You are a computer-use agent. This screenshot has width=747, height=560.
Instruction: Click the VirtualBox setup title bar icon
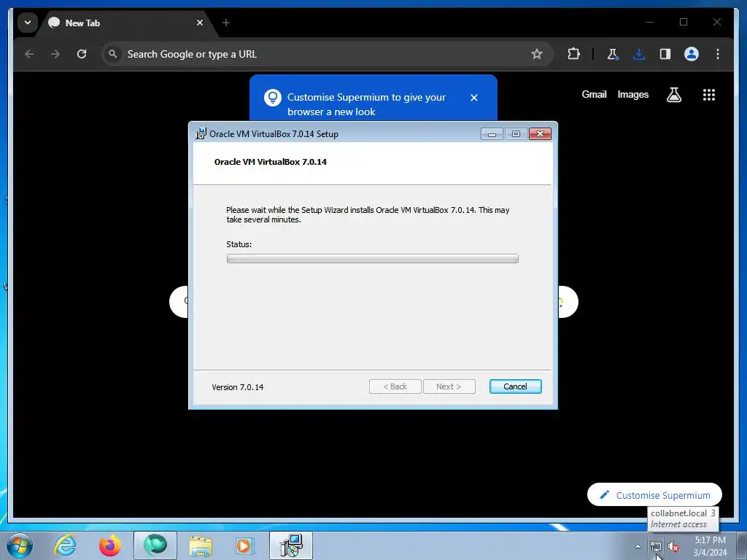pyautogui.click(x=201, y=134)
